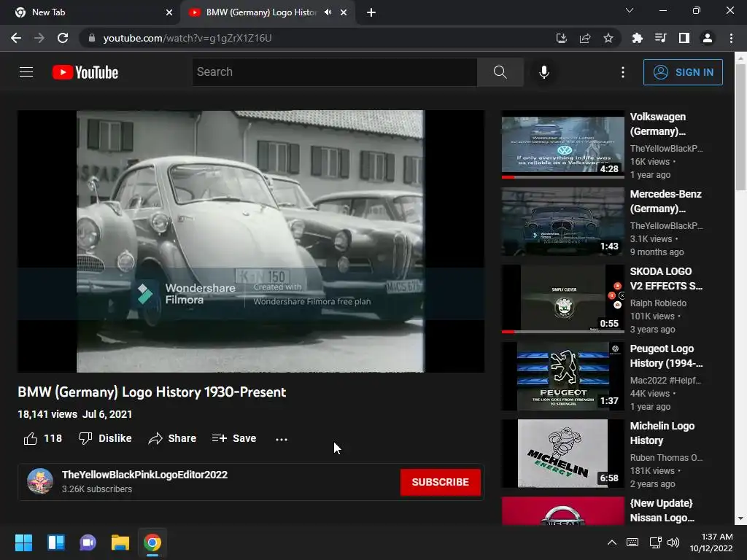
Task: Click in the YouTube Search field
Action: coord(334,72)
